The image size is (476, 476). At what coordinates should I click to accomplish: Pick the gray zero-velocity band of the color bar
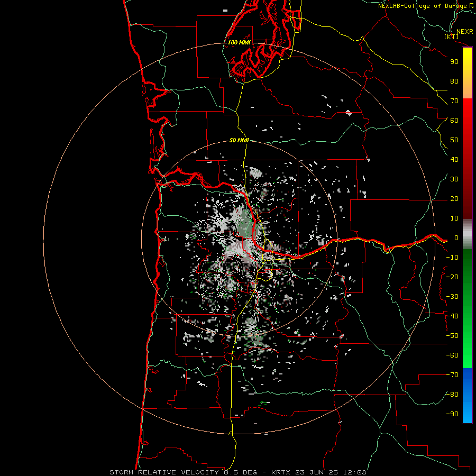tap(467, 234)
